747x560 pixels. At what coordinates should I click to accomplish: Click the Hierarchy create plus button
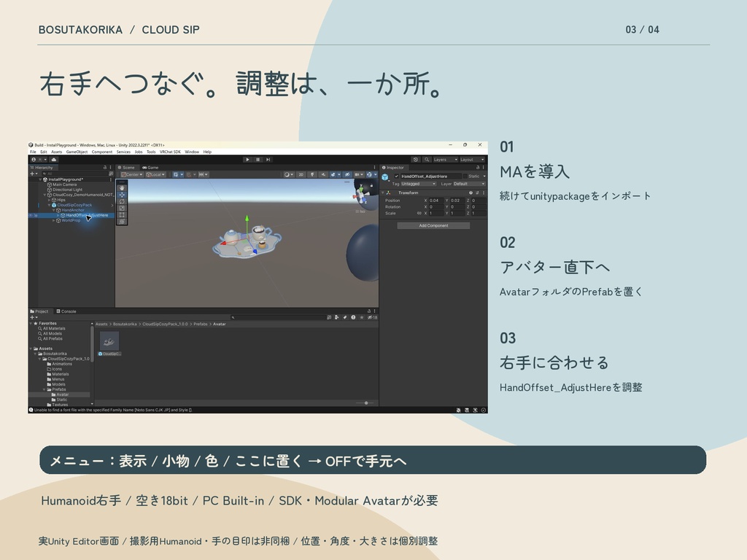pyautogui.click(x=34, y=174)
